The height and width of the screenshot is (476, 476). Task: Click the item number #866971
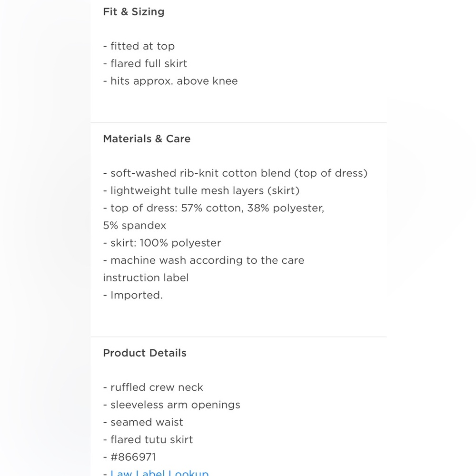[133, 457]
